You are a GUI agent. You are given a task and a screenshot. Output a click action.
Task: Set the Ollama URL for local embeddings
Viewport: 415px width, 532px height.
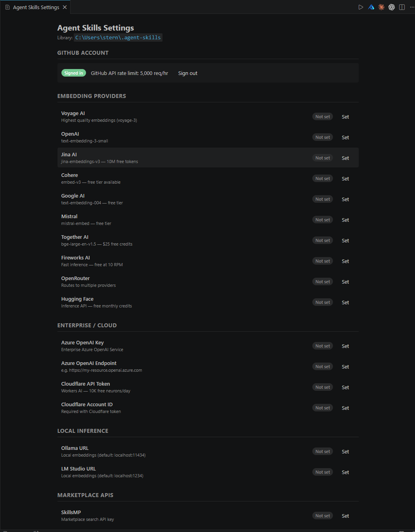tap(345, 451)
